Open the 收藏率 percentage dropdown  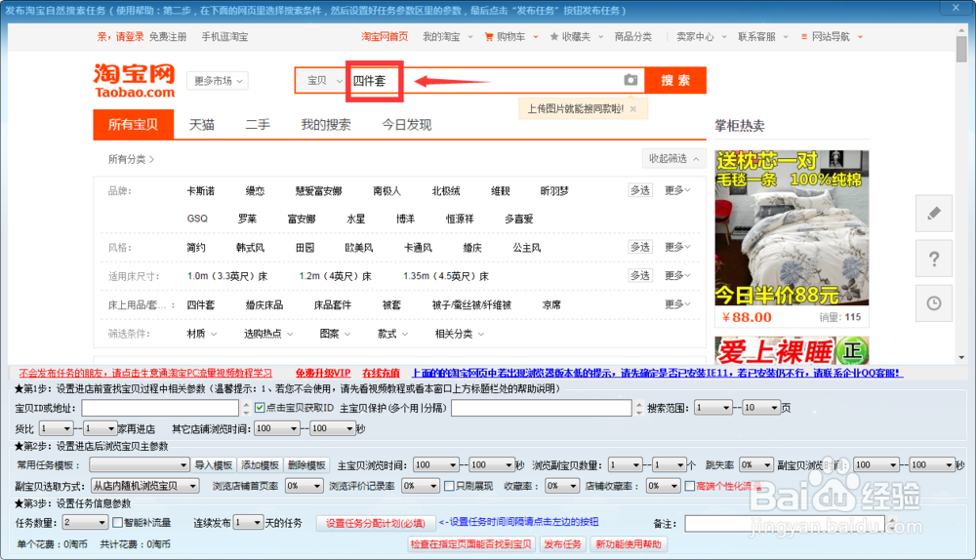coord(562,486)
